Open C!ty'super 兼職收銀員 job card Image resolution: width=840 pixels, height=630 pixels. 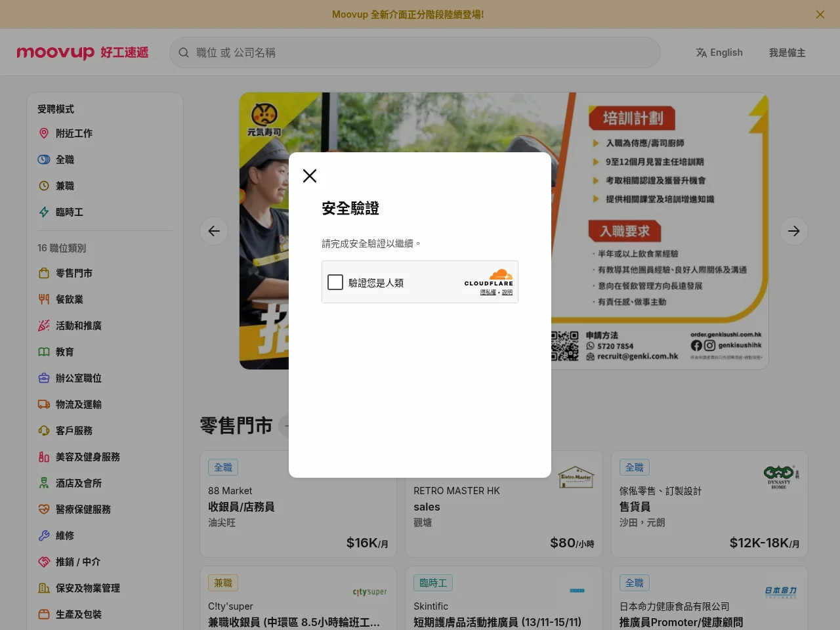(x=298, y=598)
